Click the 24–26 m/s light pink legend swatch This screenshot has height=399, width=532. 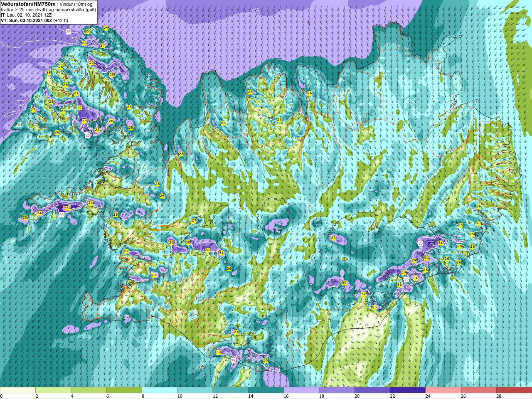click(x=443, y=390)
